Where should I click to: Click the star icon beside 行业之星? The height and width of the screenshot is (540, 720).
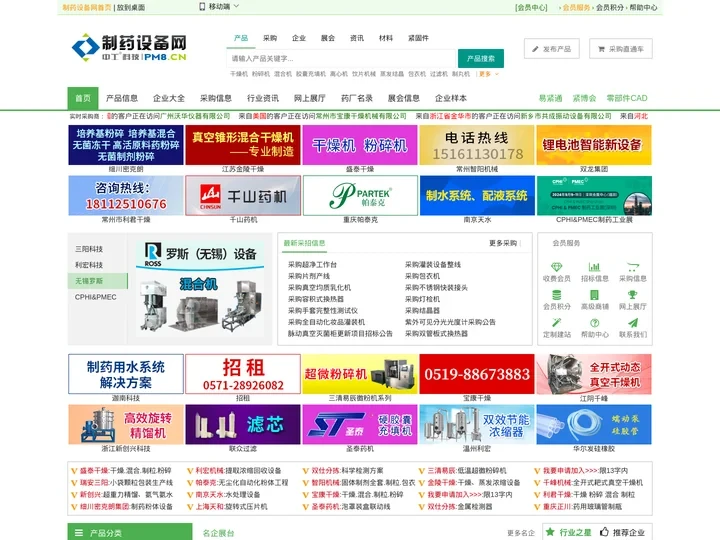(x=550, y=532)
